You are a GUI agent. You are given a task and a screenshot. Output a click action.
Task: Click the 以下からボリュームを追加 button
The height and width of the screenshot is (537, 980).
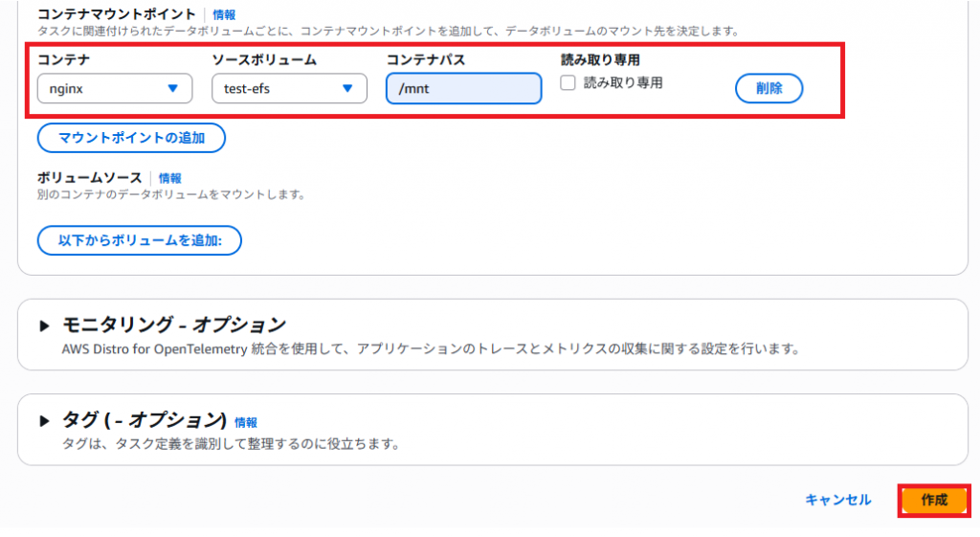point(139,240)
